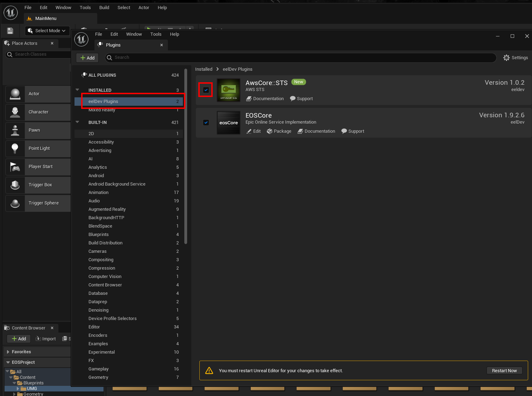Click the Installed breadcrumb
This screenshot has width=532, height=396.
click(x=204, y=69)
